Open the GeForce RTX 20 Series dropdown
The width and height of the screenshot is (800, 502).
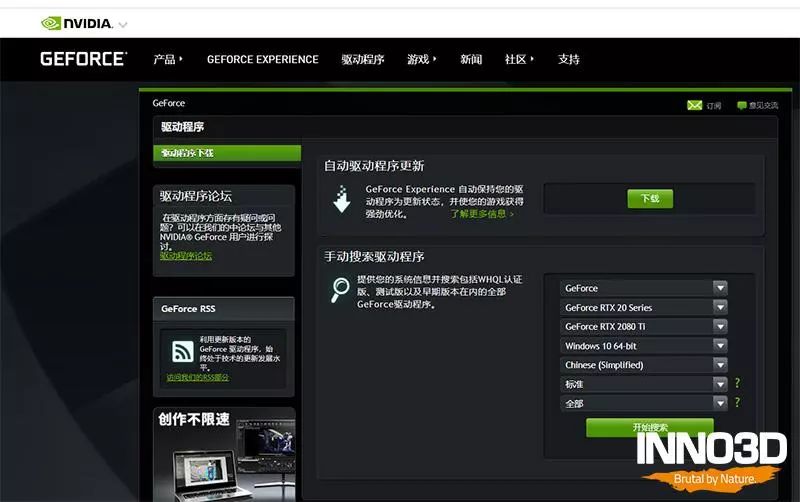(643, 308)
